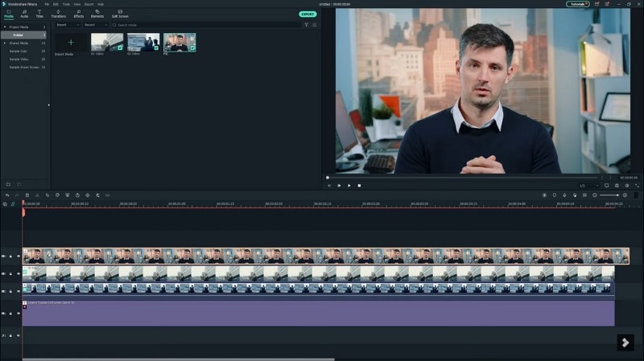The width and height of the screenshot is (644, 361).
Task: Toggle lock on the top video track
Action: pos(10,256)
